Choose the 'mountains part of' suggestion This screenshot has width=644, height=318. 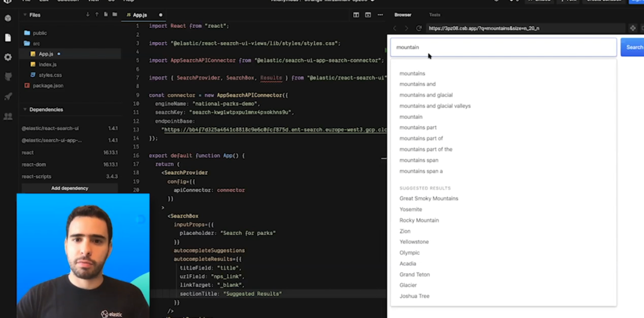pyautogui.click(x=421, y=139)
